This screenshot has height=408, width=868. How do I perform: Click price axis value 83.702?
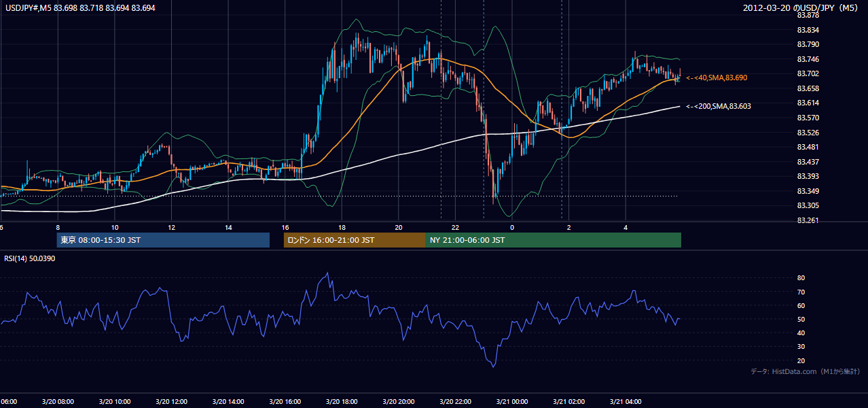(x=808, y=73)
